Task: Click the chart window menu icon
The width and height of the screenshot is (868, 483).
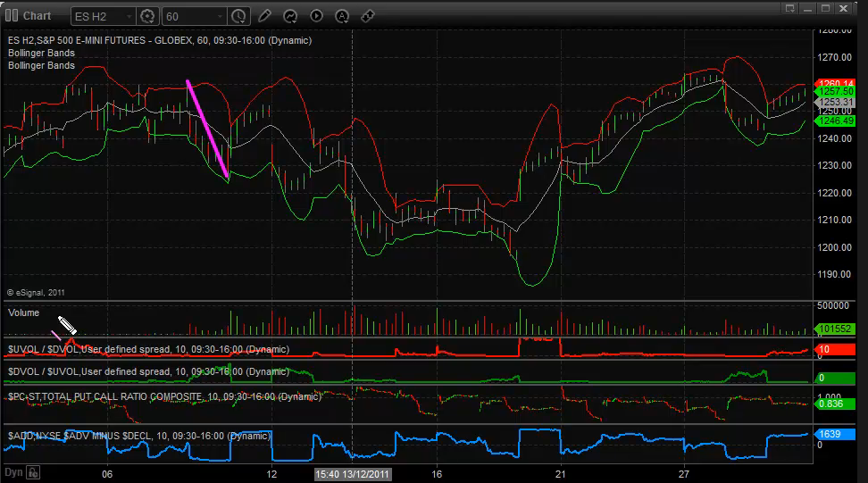Action: [x=12, y=15]
